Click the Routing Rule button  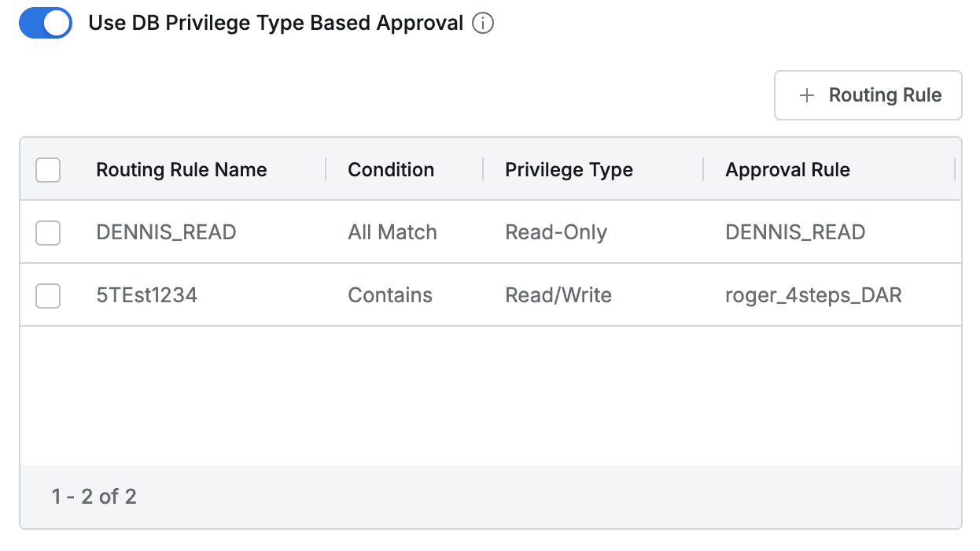click(868, 94)
